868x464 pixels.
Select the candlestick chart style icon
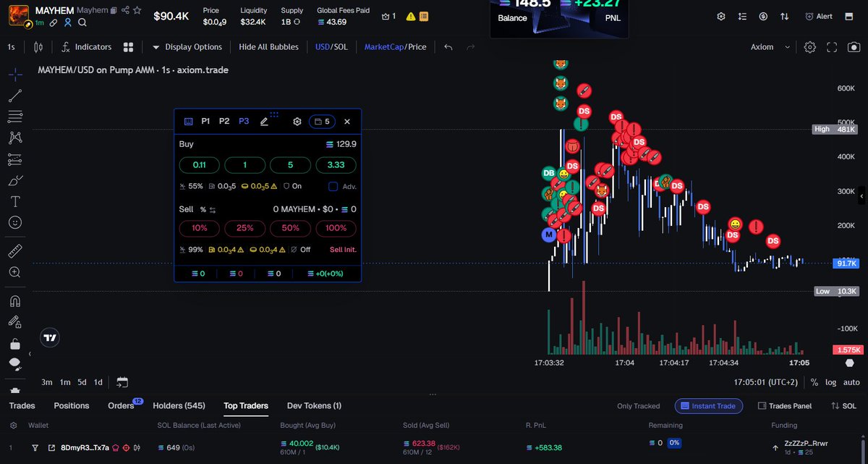(x=38, y=47)
